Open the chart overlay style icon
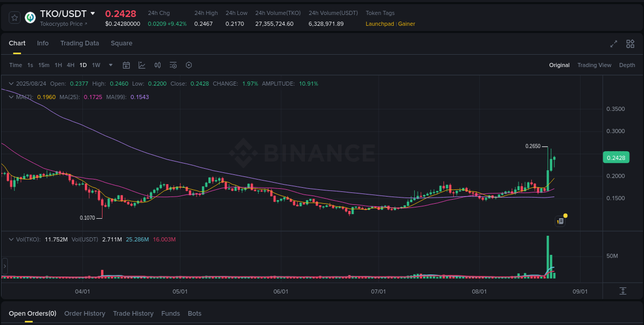 pyautogui.click(x=142, y=65)
